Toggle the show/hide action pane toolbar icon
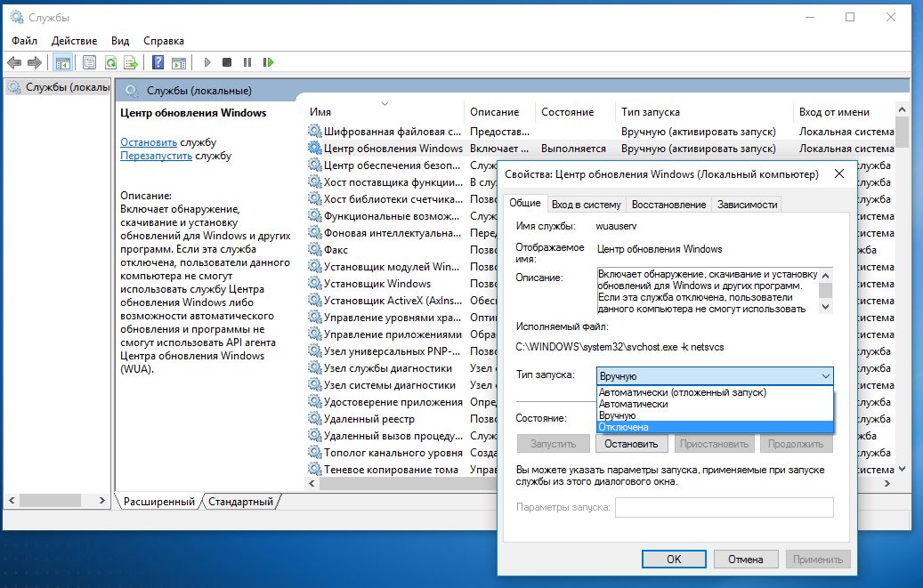Image resolution: width=923 pixels, height=588 pixels. [178, 62]
